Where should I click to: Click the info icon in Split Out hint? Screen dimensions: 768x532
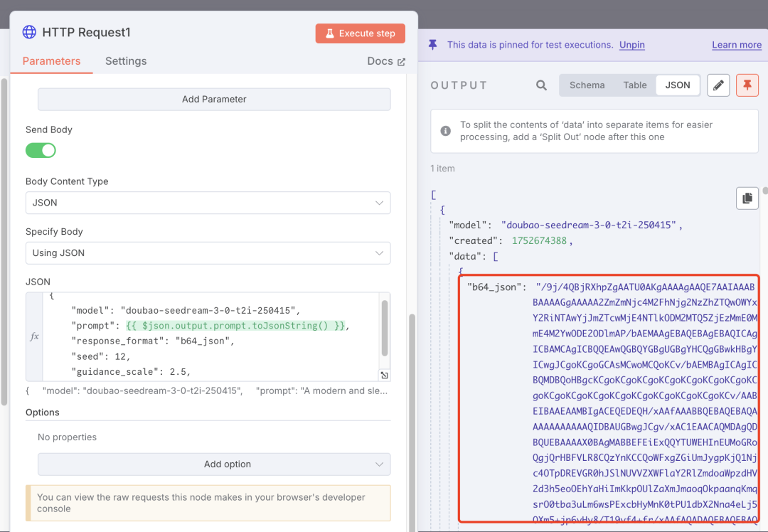tap(446, 131)
